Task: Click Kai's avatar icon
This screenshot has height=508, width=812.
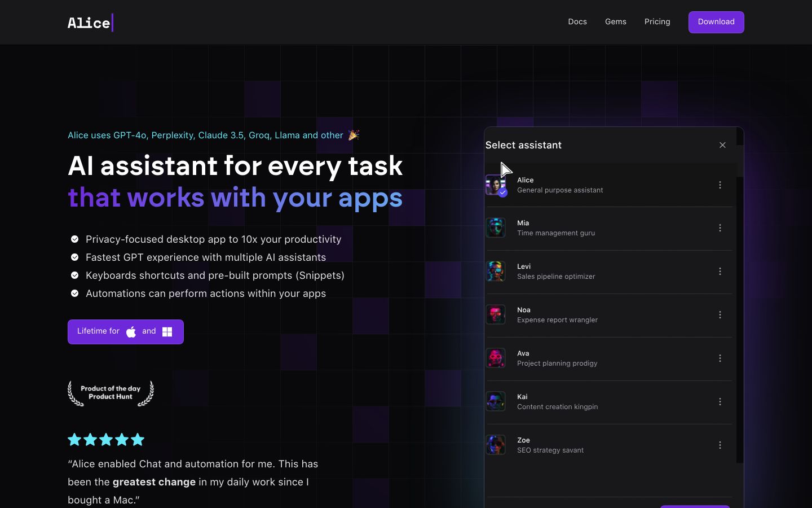Action: (x=496, y=402)
